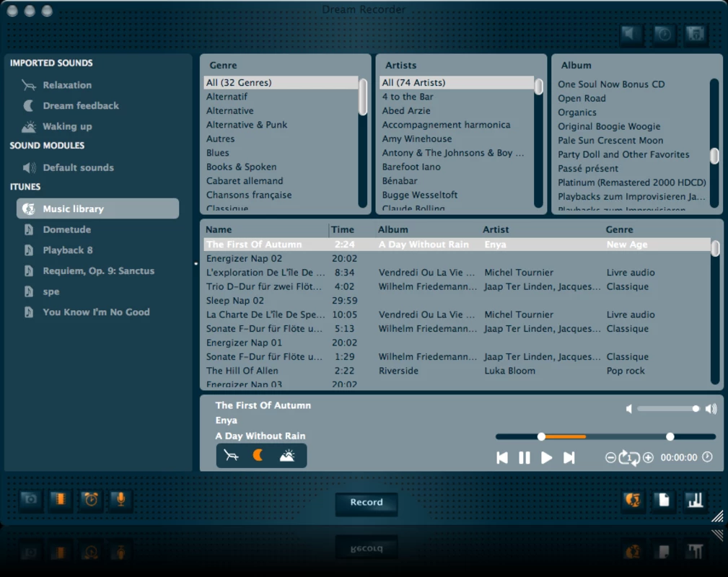Toggle the relaxation lounge chair button in the player
Screen dimensions: 728x577
click(x=231, y=455)
